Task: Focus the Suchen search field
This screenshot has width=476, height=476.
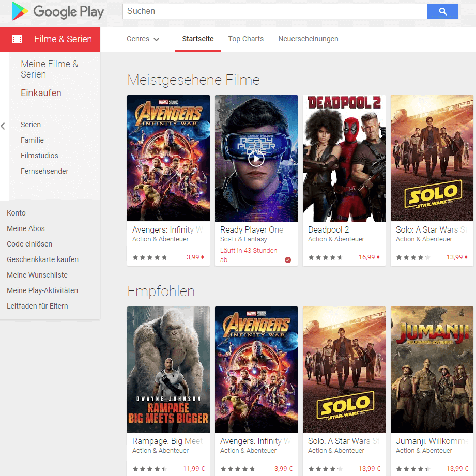Action: (275, 11)
